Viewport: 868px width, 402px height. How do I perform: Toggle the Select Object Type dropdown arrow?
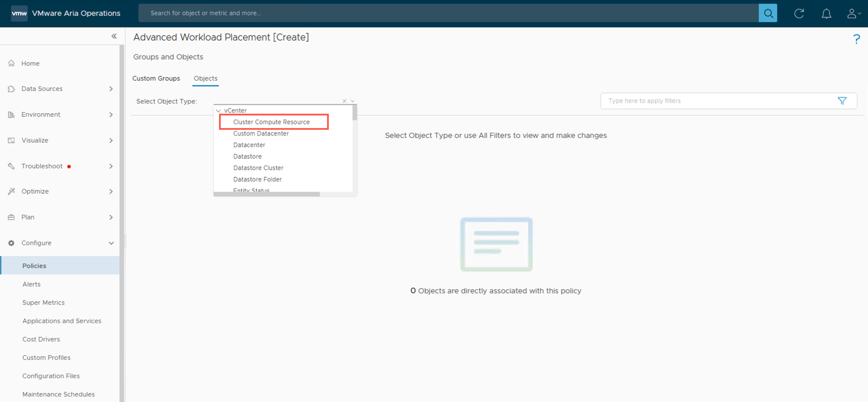[352, 101]
